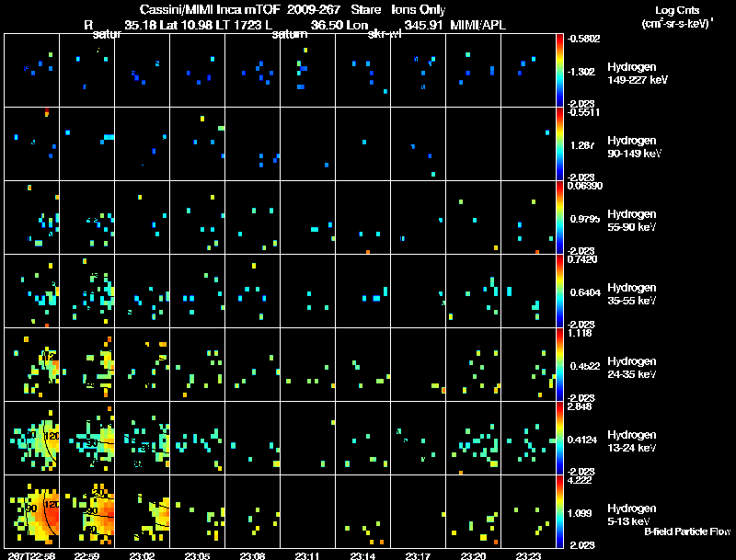Select the colorbar midpoint value 0.6404
This screenshot has height=560, width=736.
pyautogui.click(x=585, y=292)
